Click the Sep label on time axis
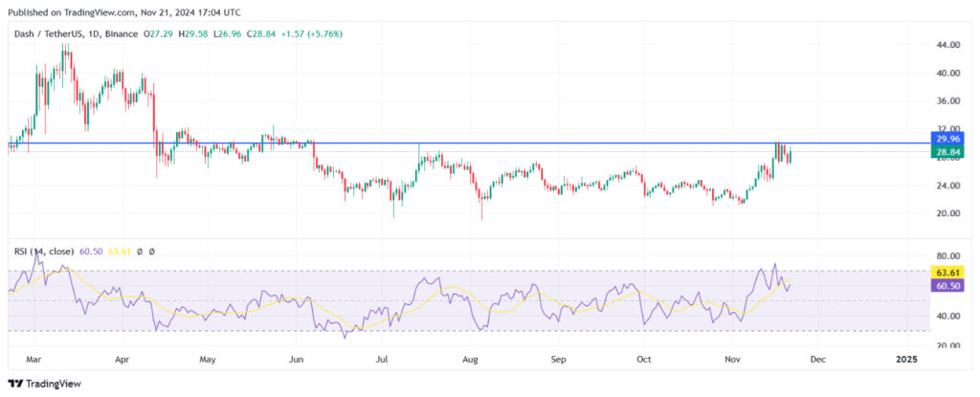This screenshot has height=397, width=980. coord(558,360)
